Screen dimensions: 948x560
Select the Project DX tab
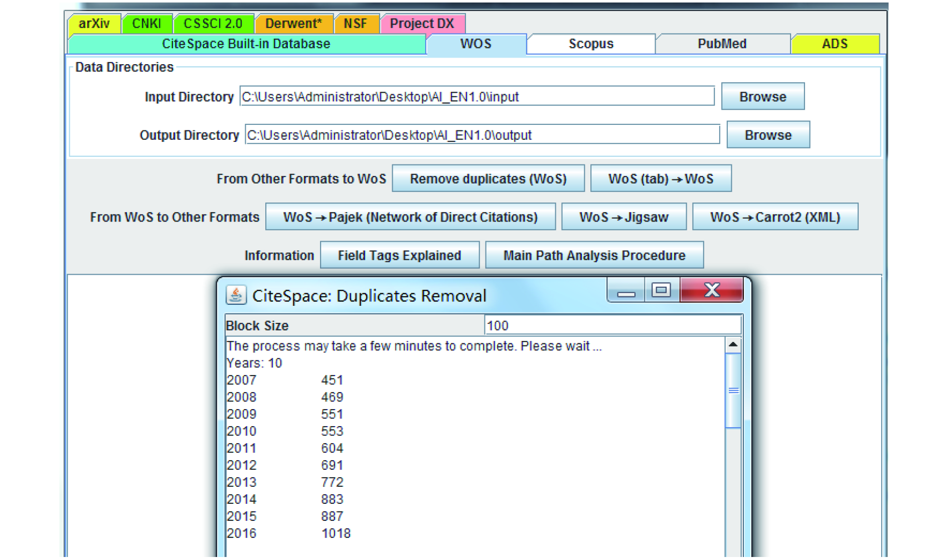click(422, 24)
